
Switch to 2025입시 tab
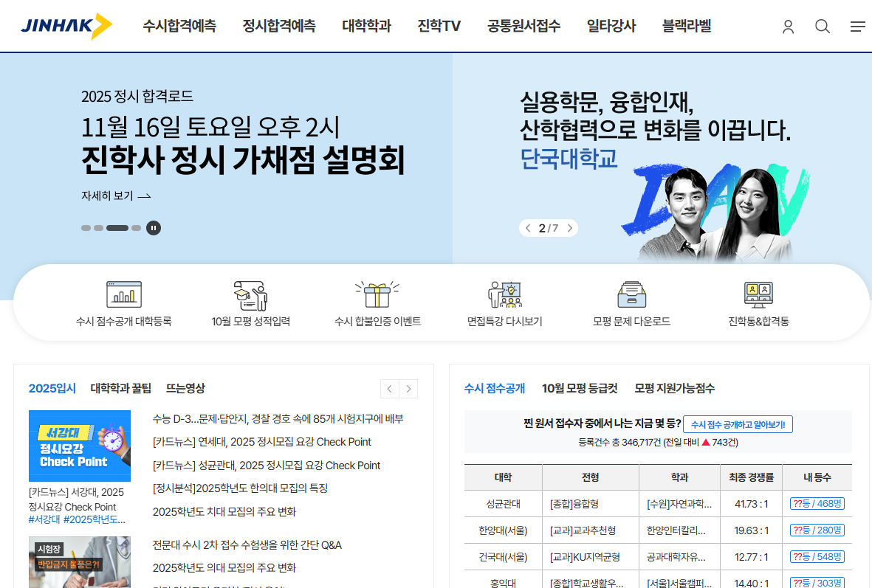point(52,388)
